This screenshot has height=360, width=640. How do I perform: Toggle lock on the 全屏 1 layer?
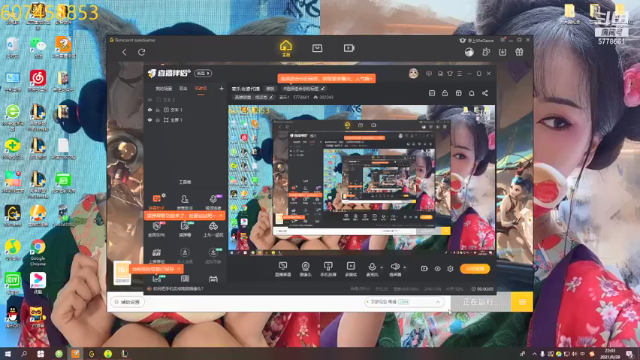click(158, 120)
